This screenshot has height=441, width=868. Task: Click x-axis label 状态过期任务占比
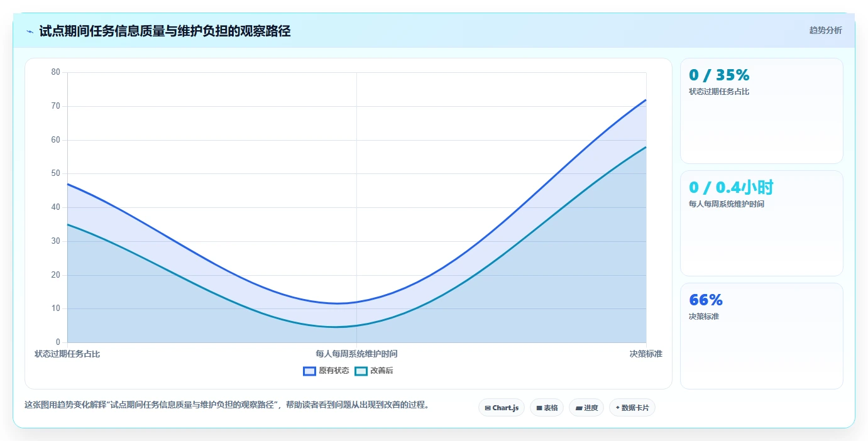coord(67,354)
